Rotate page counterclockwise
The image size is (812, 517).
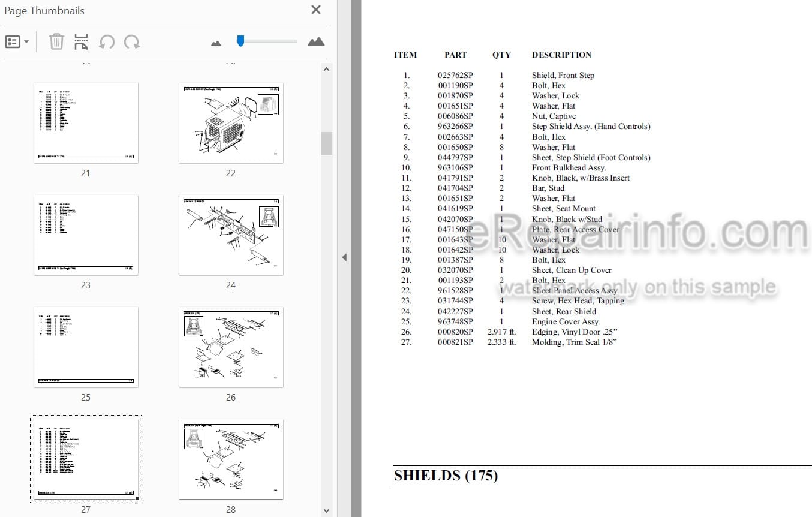(107, 42)
